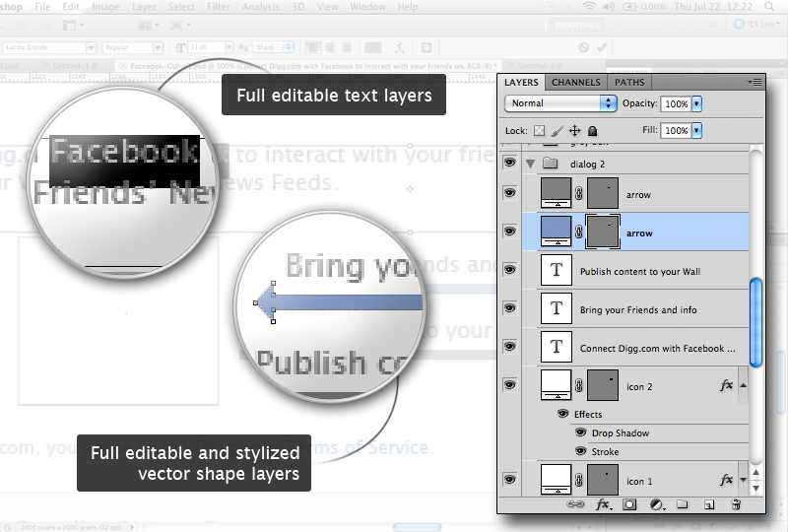Click the Lock position move icon
Viewport: 788px width, 532px height.
(574, 131)
